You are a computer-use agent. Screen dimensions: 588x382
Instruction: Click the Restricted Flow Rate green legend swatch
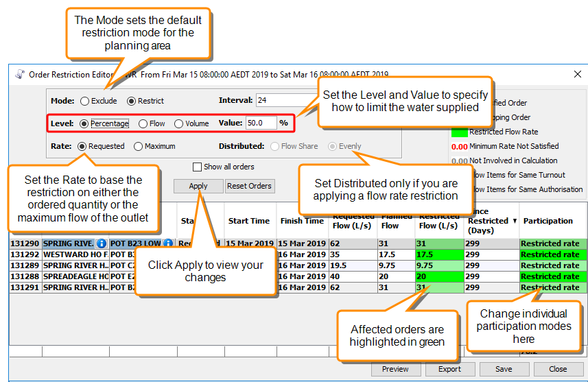pyautogui.click(x=459, y=132)
